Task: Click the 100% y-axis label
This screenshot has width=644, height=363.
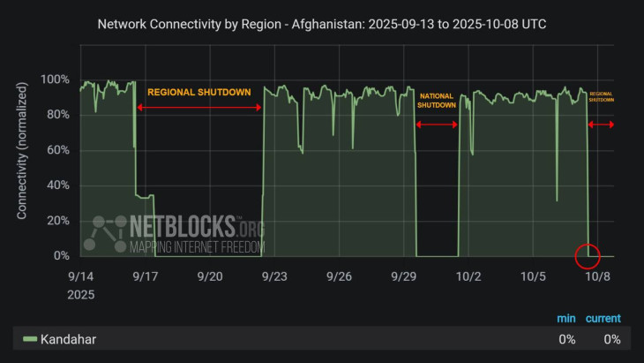Action: coord(55,79)
